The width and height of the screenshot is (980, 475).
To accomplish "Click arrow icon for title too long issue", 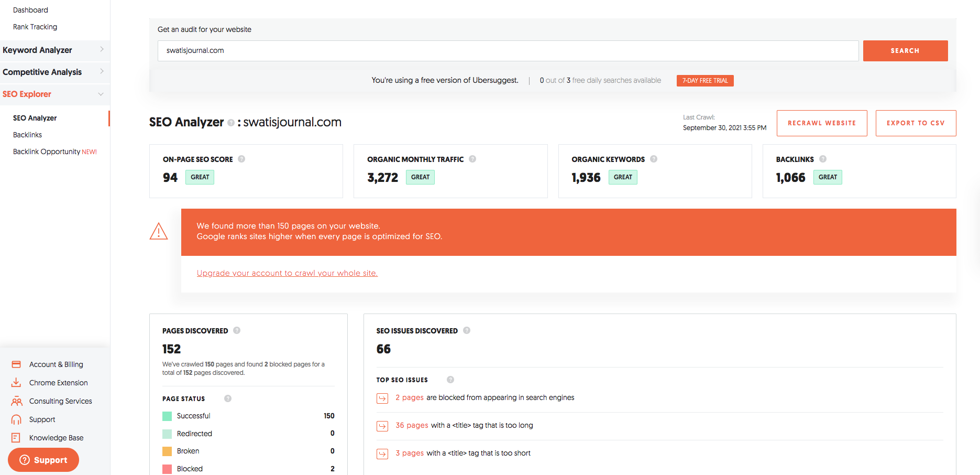I will pos(382,426).
